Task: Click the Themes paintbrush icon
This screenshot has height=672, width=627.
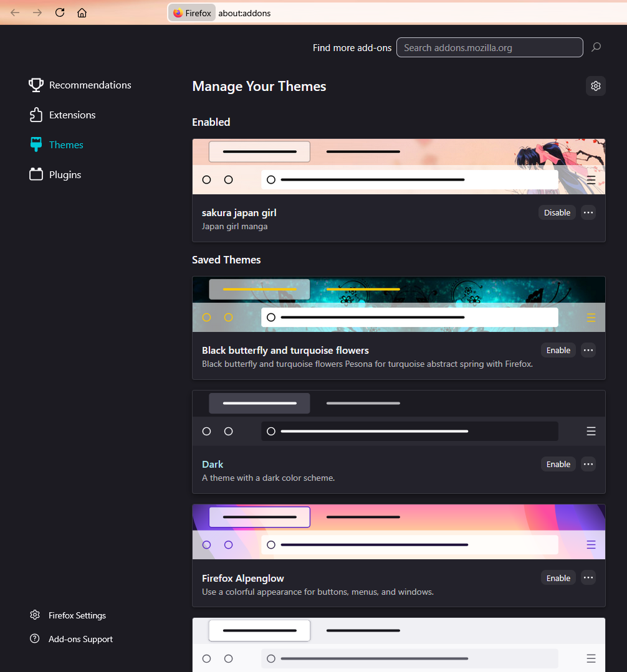Action: (36, 144)
